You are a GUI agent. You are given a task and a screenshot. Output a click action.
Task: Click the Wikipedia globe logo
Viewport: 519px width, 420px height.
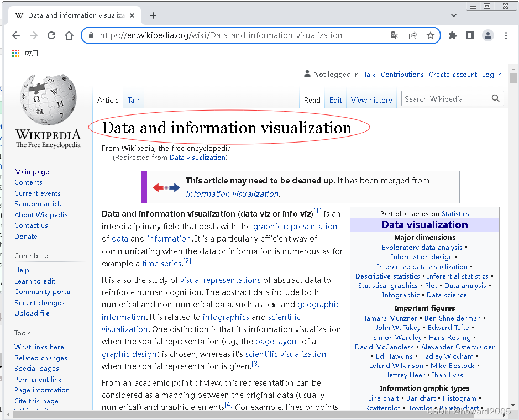point(48,99)
